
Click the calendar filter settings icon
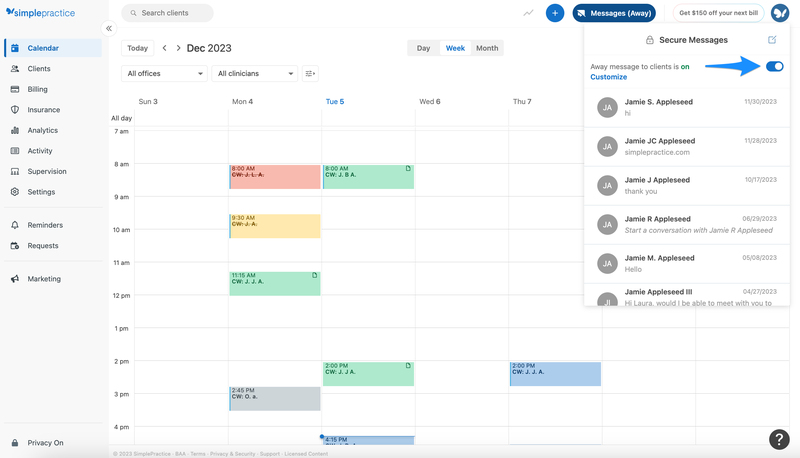pos(310,73)
